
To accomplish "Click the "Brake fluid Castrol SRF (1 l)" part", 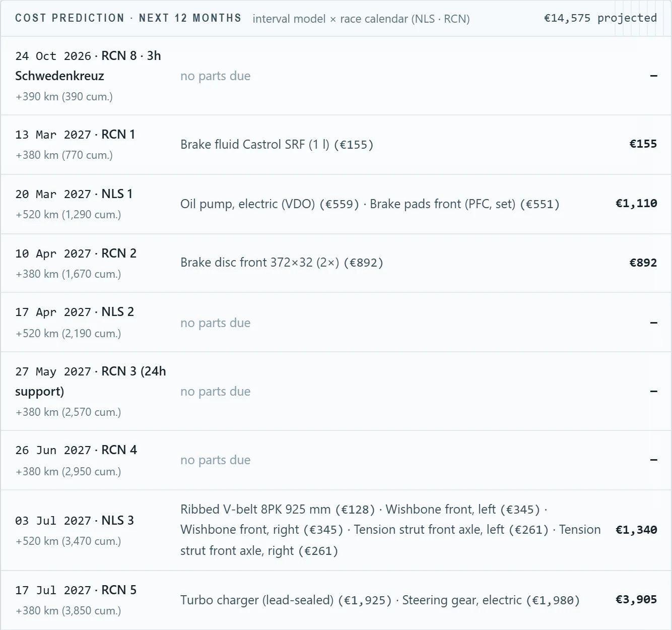I will [255, 145].
